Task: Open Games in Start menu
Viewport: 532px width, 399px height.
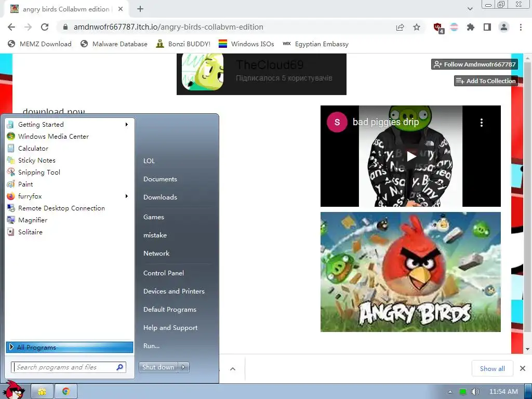Action: (x=154, y=217)
